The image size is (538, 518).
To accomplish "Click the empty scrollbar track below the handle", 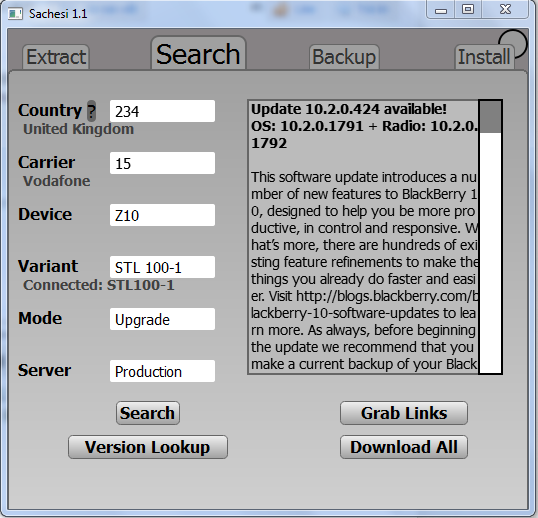I will pos(490,252).
